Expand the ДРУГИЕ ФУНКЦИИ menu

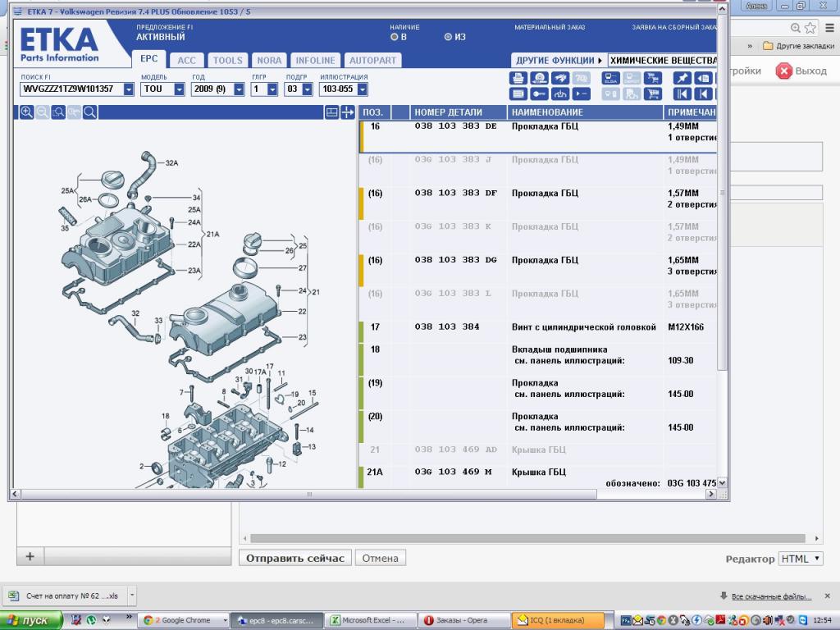tap(559, 61)
